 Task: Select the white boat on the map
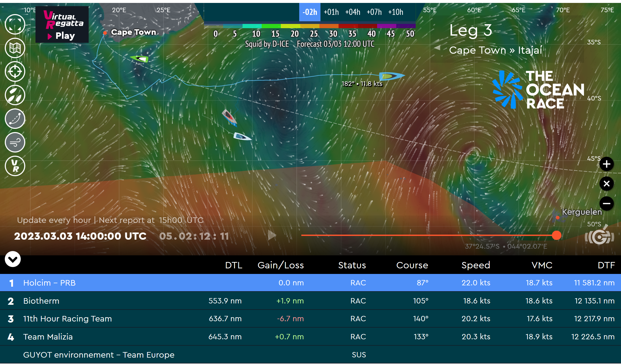tap(242, 137)
